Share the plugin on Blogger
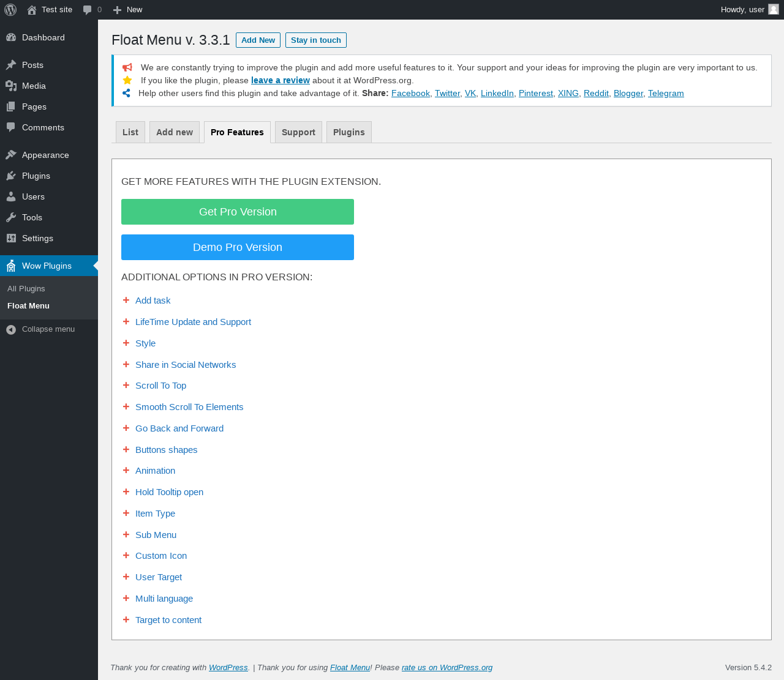 [x=628, y=93]
